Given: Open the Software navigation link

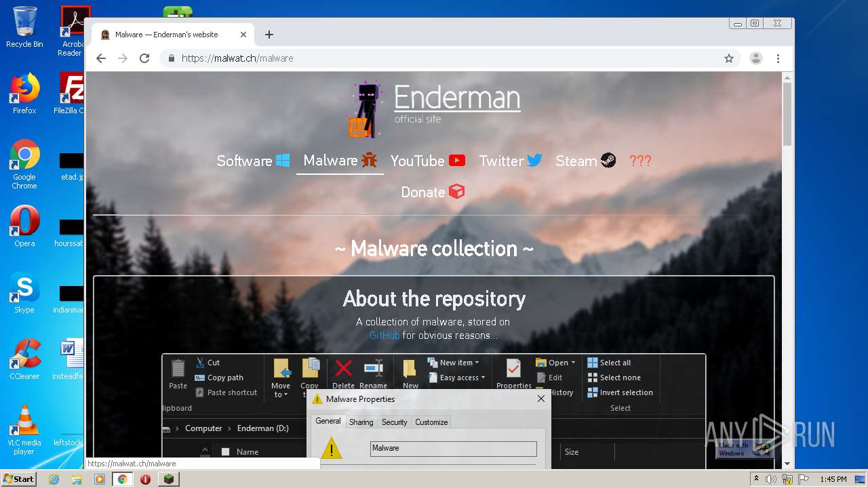Looking at the screenshot, I should pyautogui.click(x=253, y=161).
